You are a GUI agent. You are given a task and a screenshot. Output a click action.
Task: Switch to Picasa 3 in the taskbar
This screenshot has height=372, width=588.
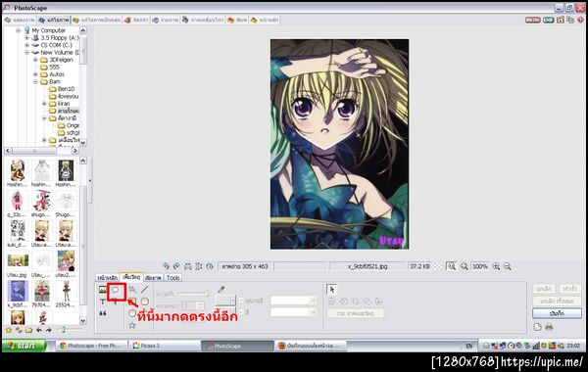tap(164, 346)
